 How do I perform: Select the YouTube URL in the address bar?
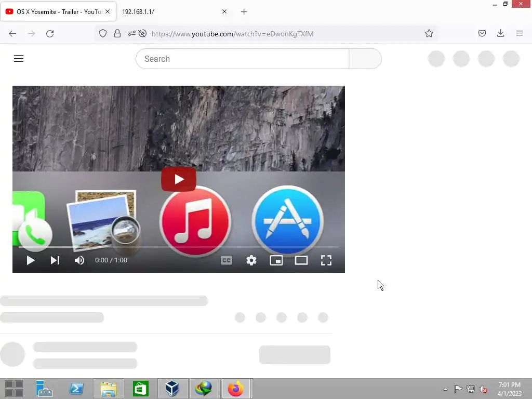point(232,34)
